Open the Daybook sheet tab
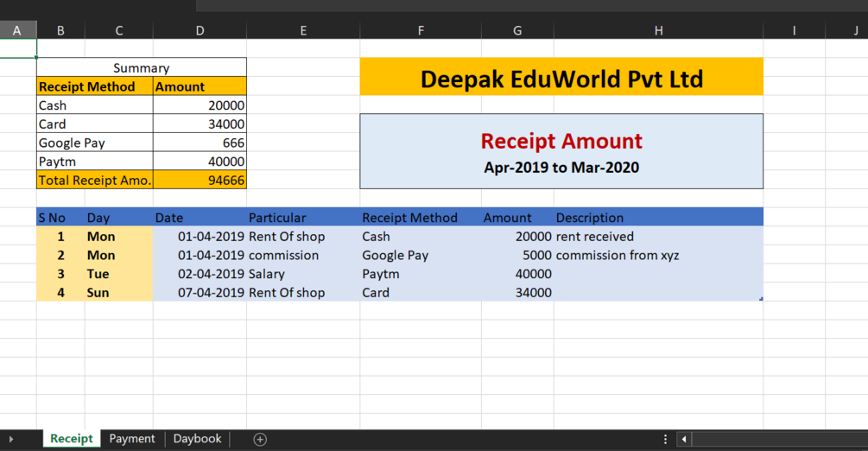This screenshot has width=868, height=451. 197,439
